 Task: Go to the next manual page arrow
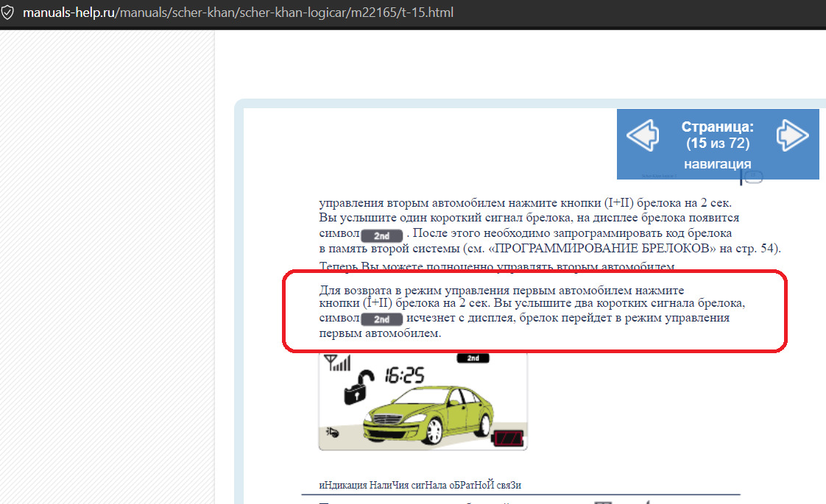coord(792,136)
